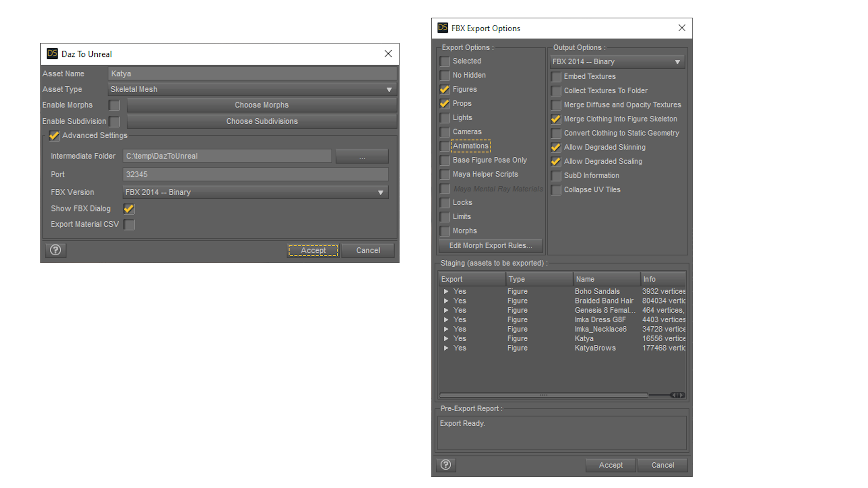Viewport: 868px width, 488px height.
Task: Open FBX Version dropdown in Advanced Settings
Action: 255,192
